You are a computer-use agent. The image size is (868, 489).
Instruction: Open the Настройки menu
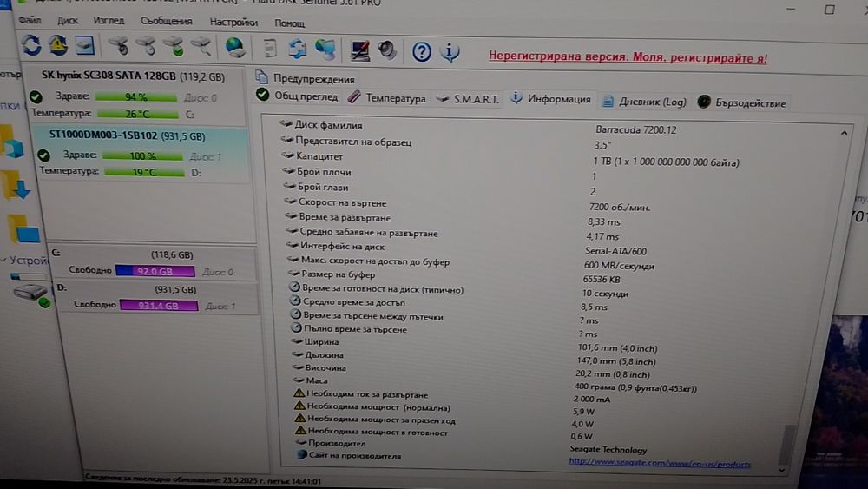coord(233,23)
